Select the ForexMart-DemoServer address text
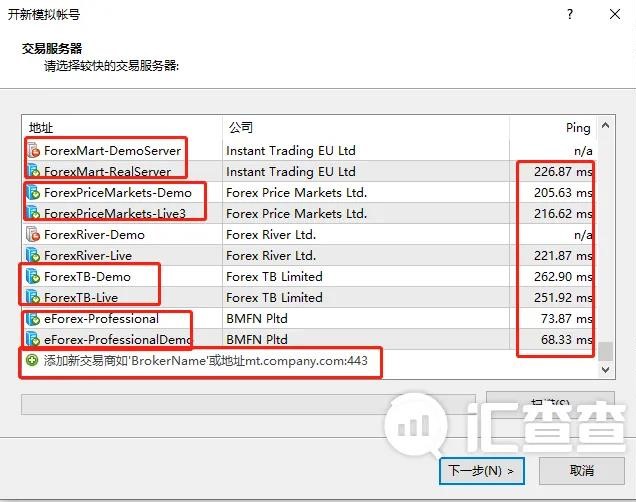This screenshot has height=502, width=636. click(x=112, y=151)
